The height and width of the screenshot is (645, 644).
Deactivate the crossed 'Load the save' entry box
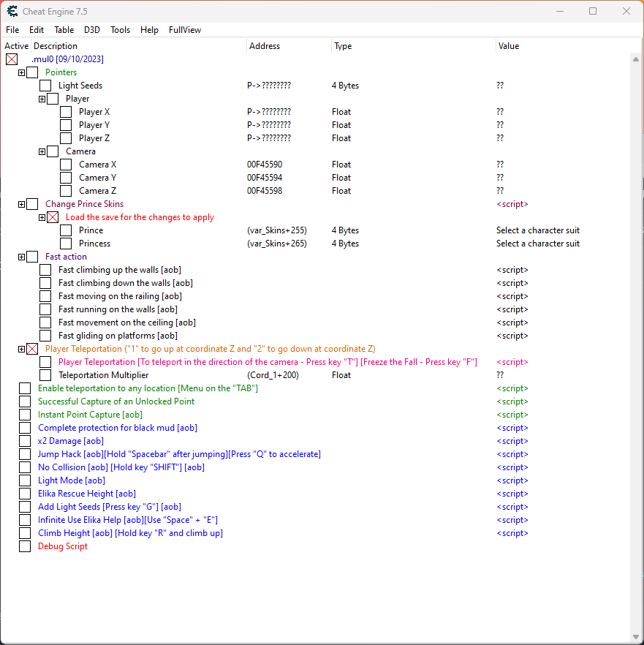click(x=53, y=217)
